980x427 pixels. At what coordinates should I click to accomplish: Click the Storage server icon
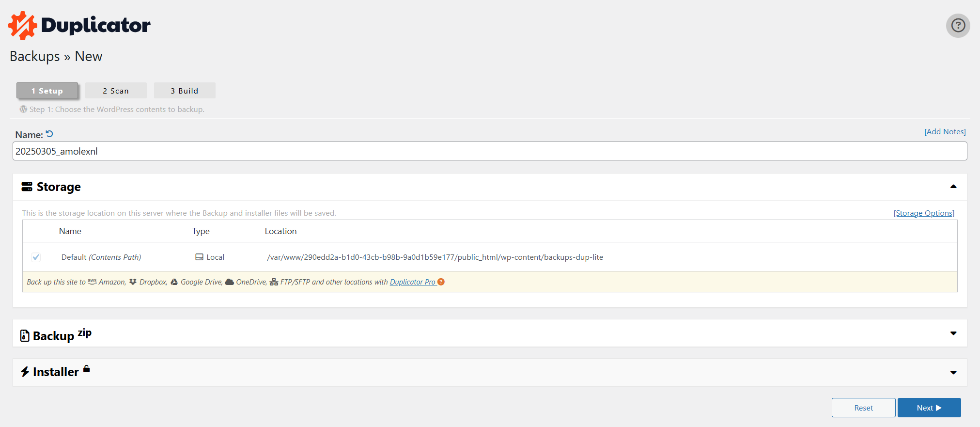27,187
